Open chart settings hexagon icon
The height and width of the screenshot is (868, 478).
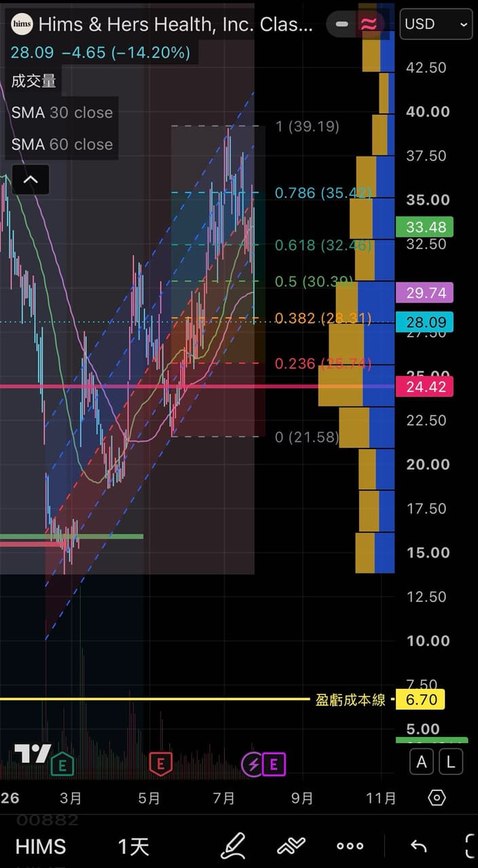point(437,797)
